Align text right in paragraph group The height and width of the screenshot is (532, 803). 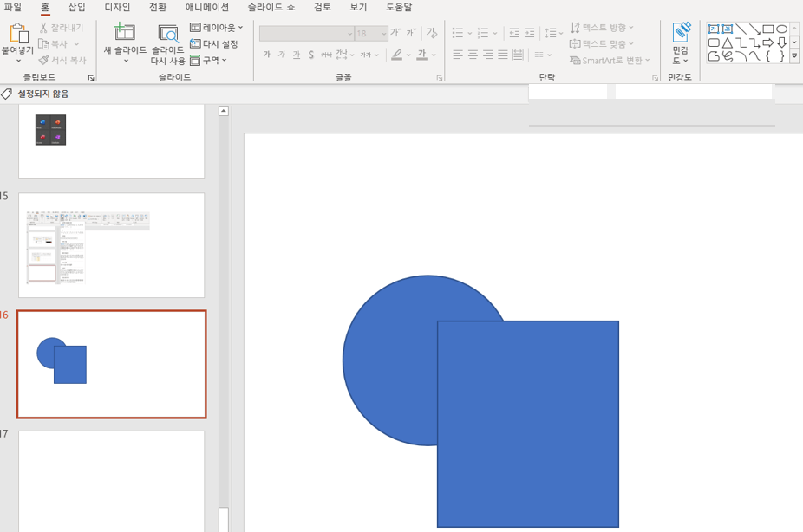pos(488,55)
